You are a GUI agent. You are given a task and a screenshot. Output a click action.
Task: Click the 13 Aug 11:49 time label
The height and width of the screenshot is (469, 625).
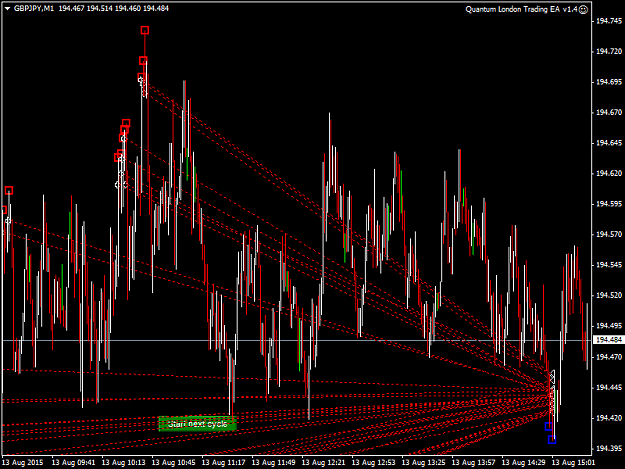point(274,463)
